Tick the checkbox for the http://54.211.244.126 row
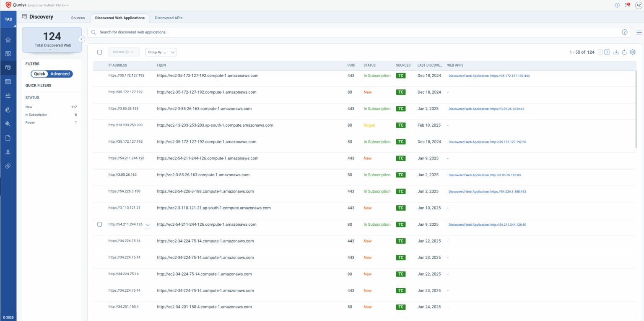644x321 pixels. pyautogui.click(x=99, y=224)
